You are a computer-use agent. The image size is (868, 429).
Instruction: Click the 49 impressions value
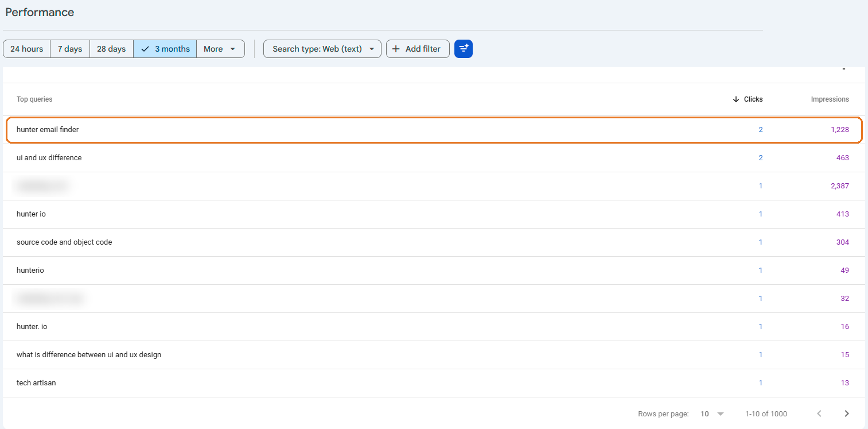(845, 270)
